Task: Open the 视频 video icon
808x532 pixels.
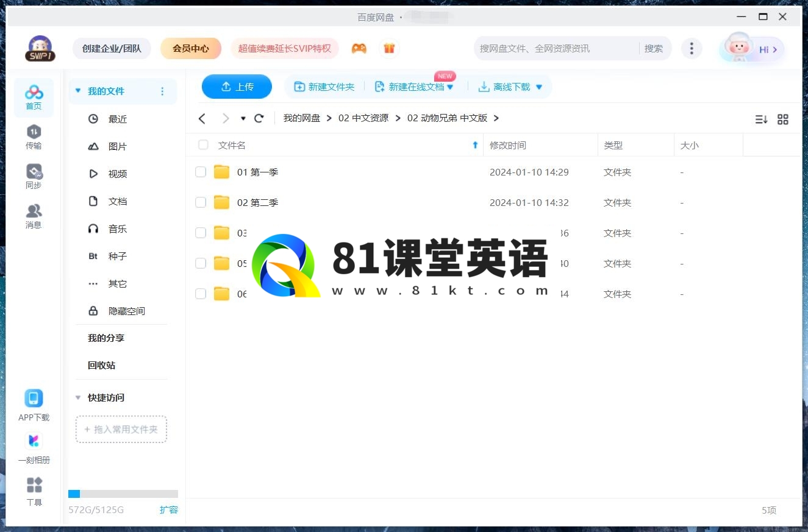Action: pyautogui.click(x=93, y=174)
